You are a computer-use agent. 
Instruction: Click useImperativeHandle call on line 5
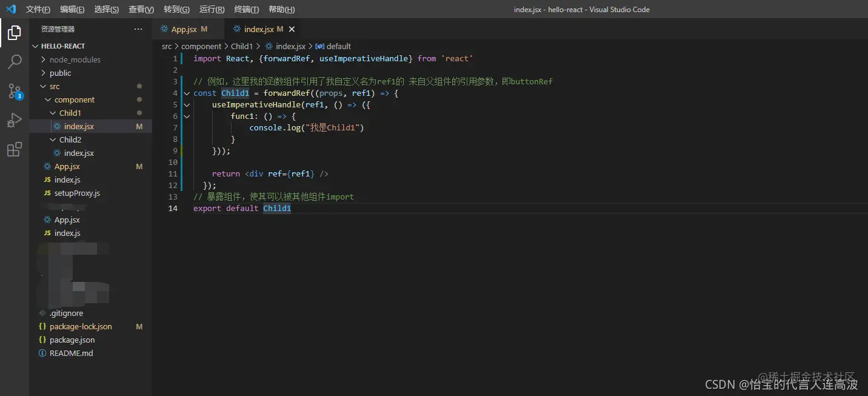(256, 105)
